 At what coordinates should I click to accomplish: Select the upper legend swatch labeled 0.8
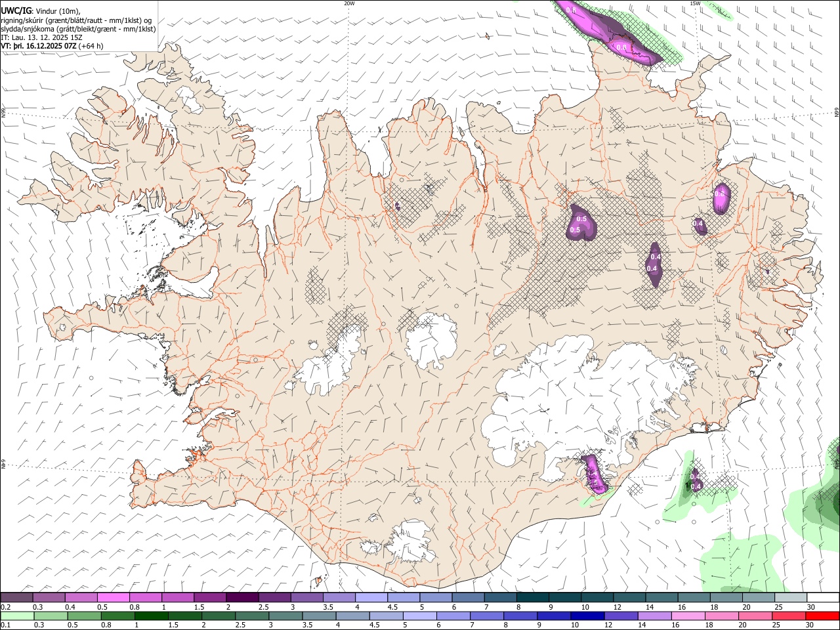point(145,597)
